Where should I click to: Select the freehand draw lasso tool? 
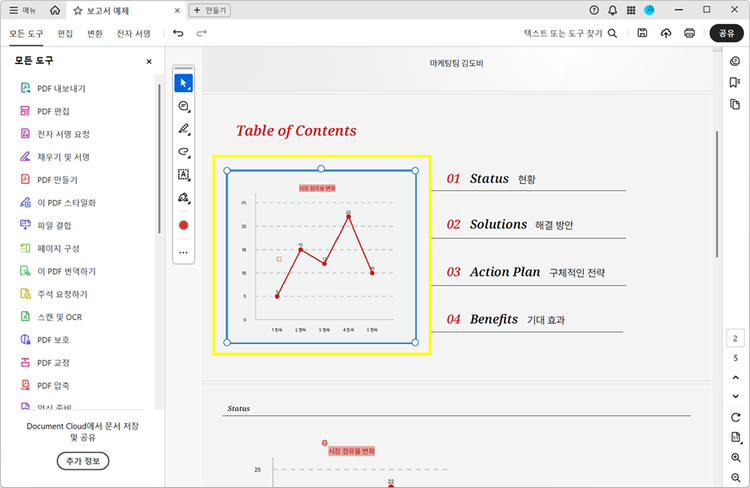(x=183, y=152)
